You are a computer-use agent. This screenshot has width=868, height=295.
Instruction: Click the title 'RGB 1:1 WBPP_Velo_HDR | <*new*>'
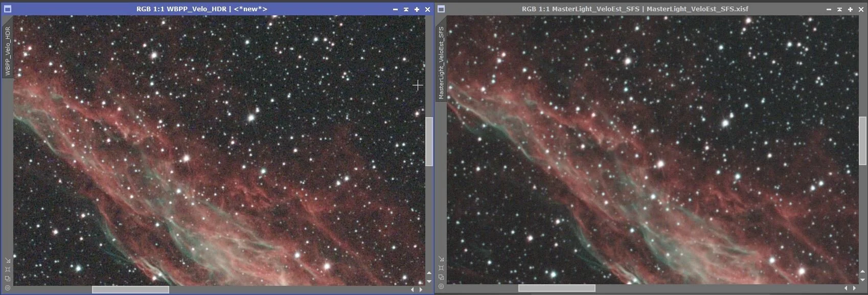point(201,9)
